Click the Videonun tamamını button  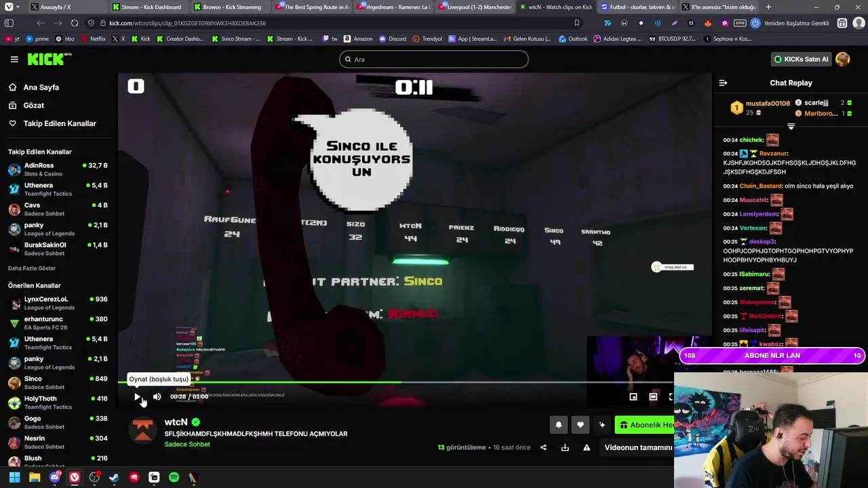click(x=637, y=447)
